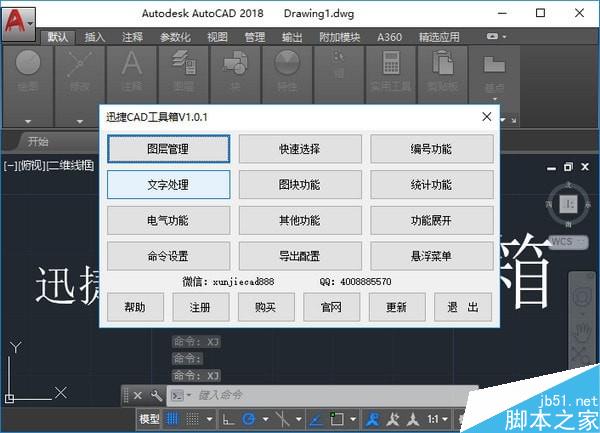This screenshot has width=600, height=433.
Task: Toggle grid display in status bar
Action: [x=173, y=419]
